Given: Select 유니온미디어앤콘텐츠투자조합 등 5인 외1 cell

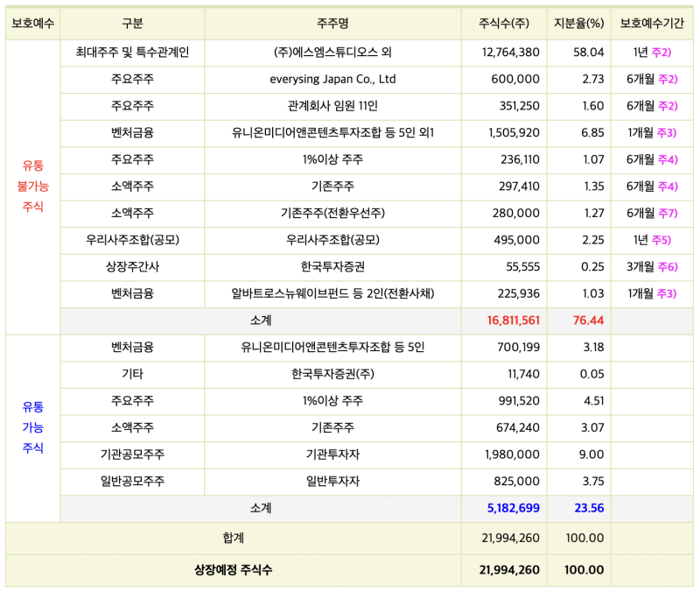Looking at the screenshot, I should 332,133.
